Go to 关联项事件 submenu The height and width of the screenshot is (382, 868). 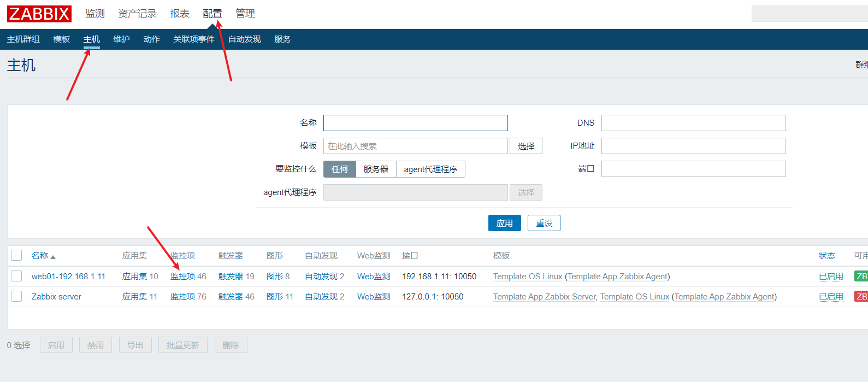coord(194,39)
